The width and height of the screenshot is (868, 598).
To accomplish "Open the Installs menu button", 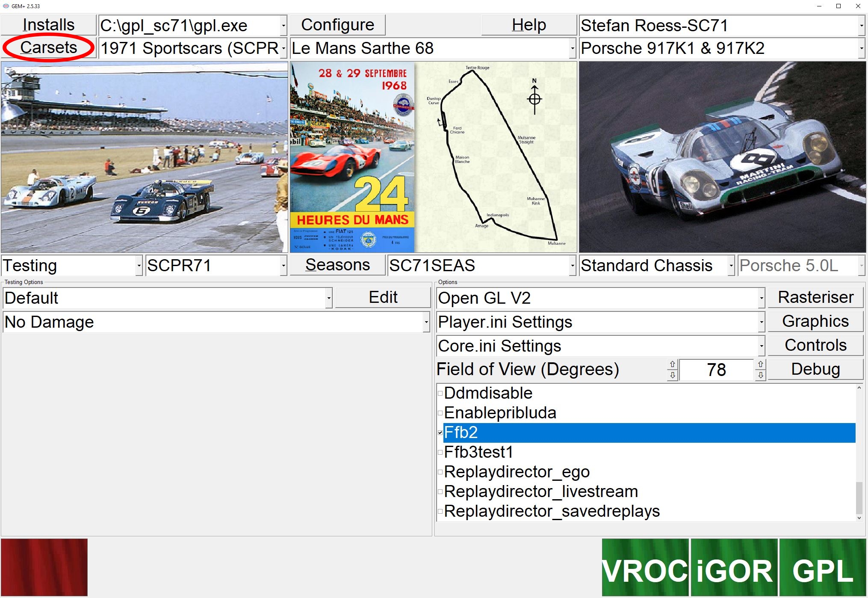I will (48, 25).
